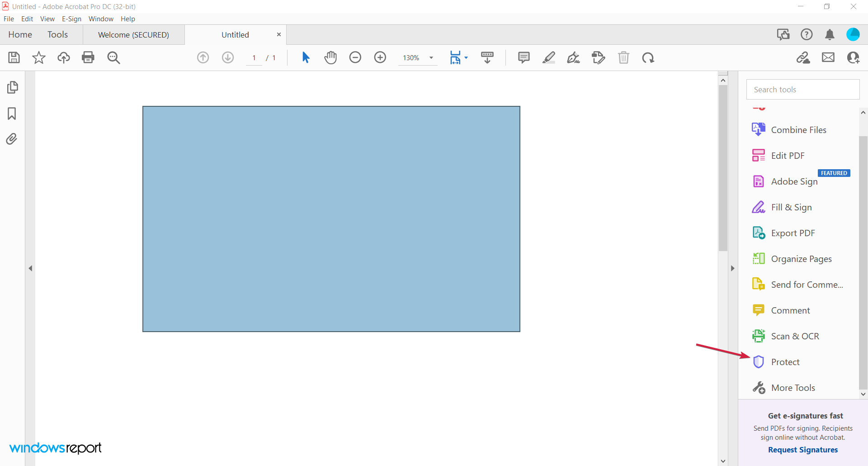Add a sticky note comment
Screen dimensions: 868x466
pos(524,57)
